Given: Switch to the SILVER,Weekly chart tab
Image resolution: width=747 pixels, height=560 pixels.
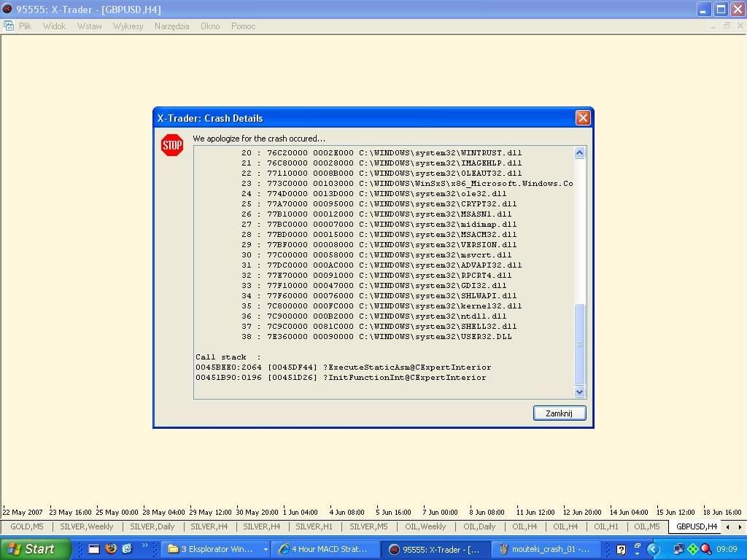Looking at the screenshot, I should (x=87, y=526).
